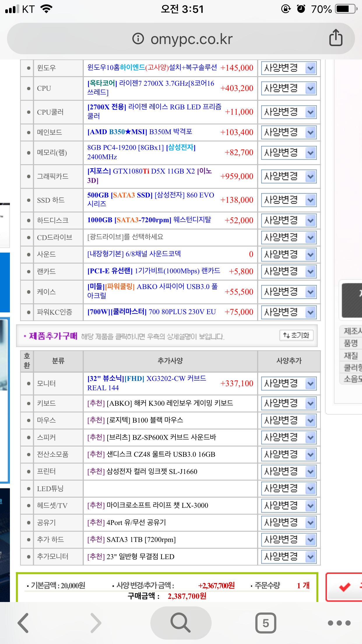The height and width of the screenshot is (644, 362).
Task: Open the MSI B350M 박격포 motherboard link
Action: (x=140, y=132)
